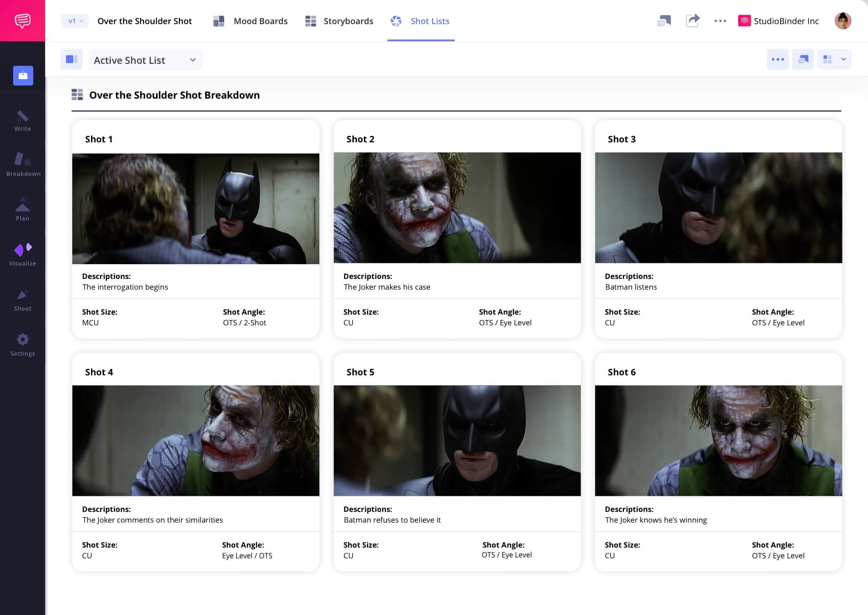Toggle the sidebar panel view button
Image resolution: width=868 pixels, height=615 pixels.
[71, 59]
